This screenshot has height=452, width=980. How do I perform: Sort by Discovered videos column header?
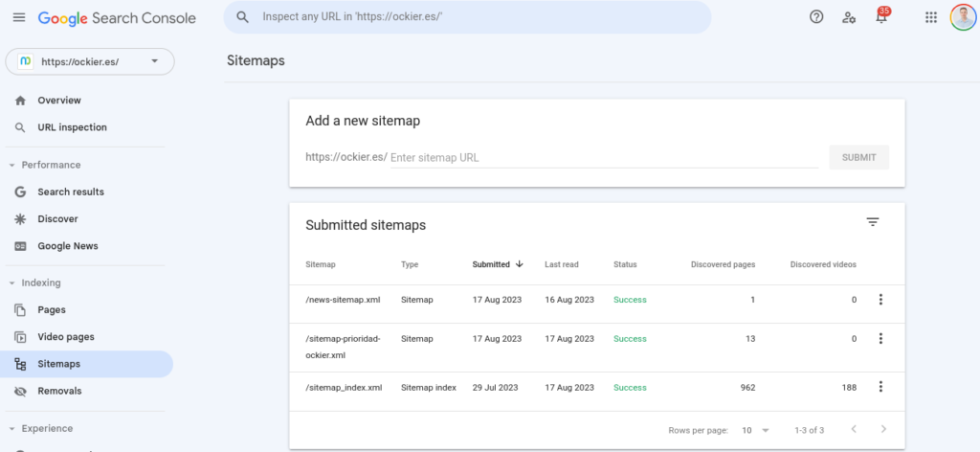coord(823,264)
